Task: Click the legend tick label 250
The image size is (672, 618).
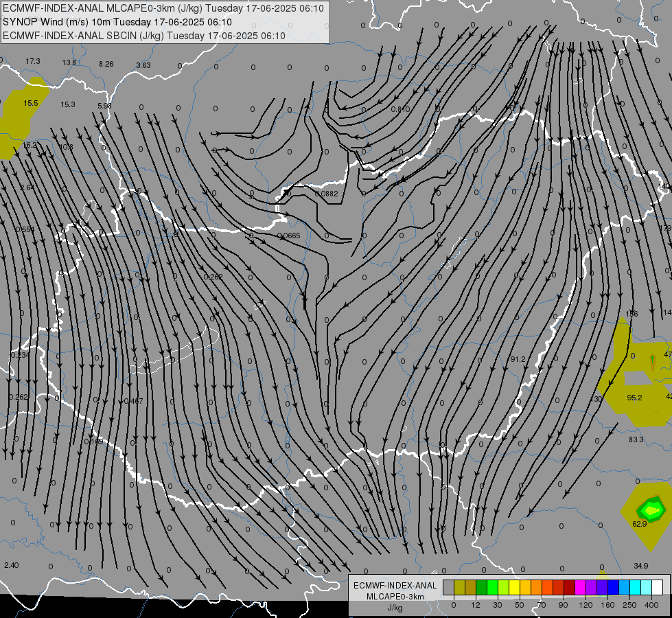Action: coord(629,605)
